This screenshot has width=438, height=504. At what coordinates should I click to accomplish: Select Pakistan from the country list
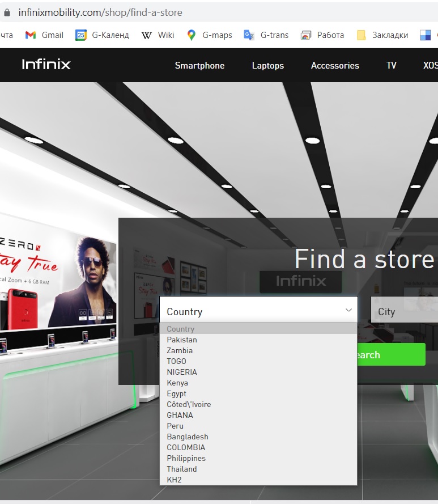tap(182, 340)
